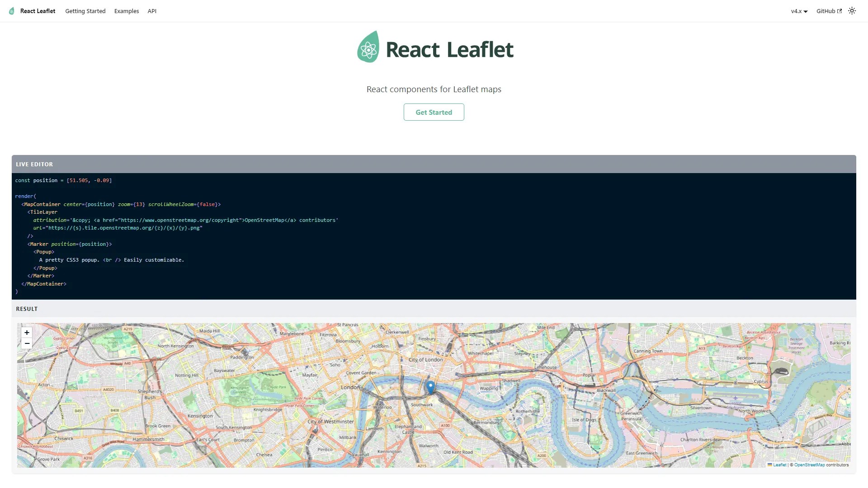
Task: Click the 'Kensington' map label
Action: tap(200, 416)
